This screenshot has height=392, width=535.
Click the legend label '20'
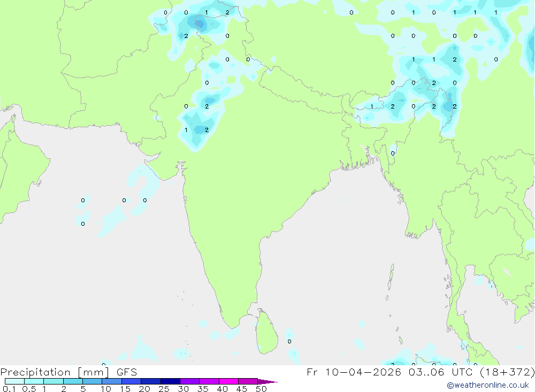pyautogui.click(x=144, y=389)
